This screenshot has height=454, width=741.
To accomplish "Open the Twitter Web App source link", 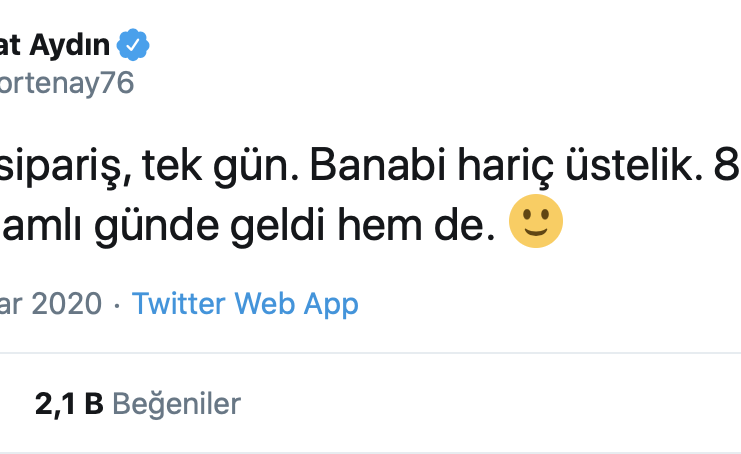I will [245, 304].
